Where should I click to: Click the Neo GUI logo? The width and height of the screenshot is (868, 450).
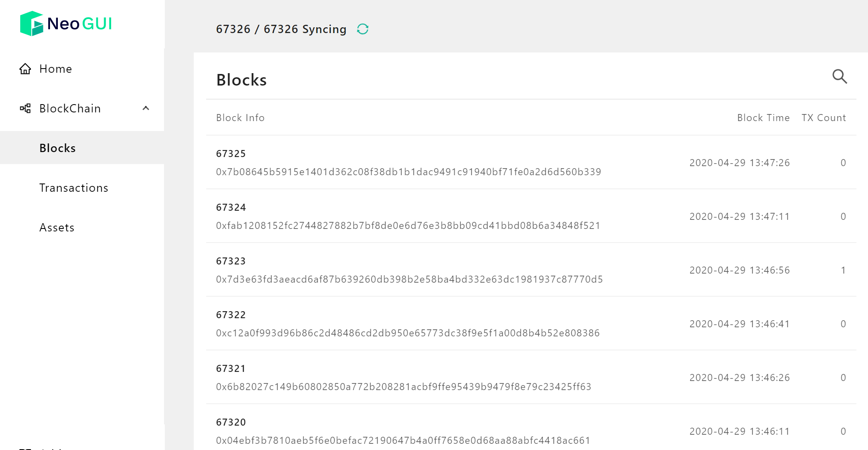66,24
